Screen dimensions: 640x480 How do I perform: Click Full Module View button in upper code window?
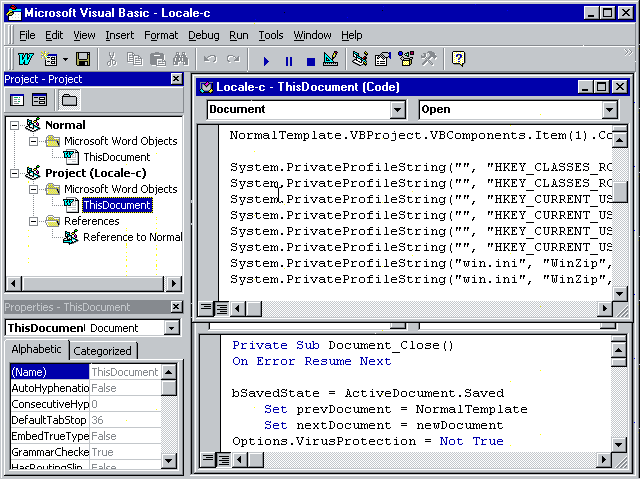222,308
